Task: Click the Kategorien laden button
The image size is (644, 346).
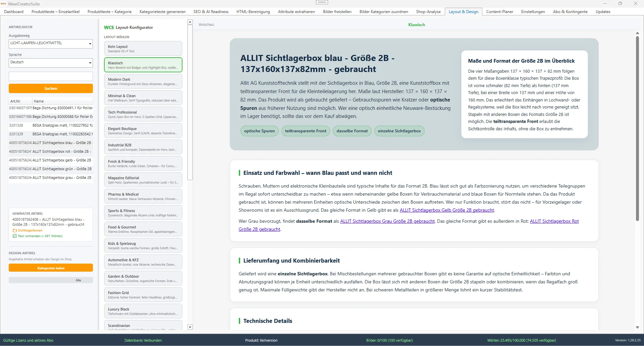Action: [51, 268]
